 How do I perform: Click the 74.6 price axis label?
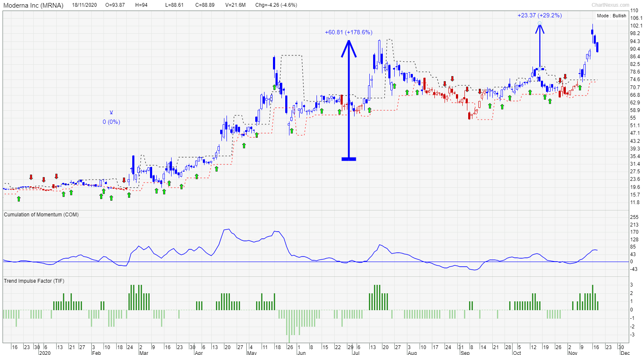(635, 79)
